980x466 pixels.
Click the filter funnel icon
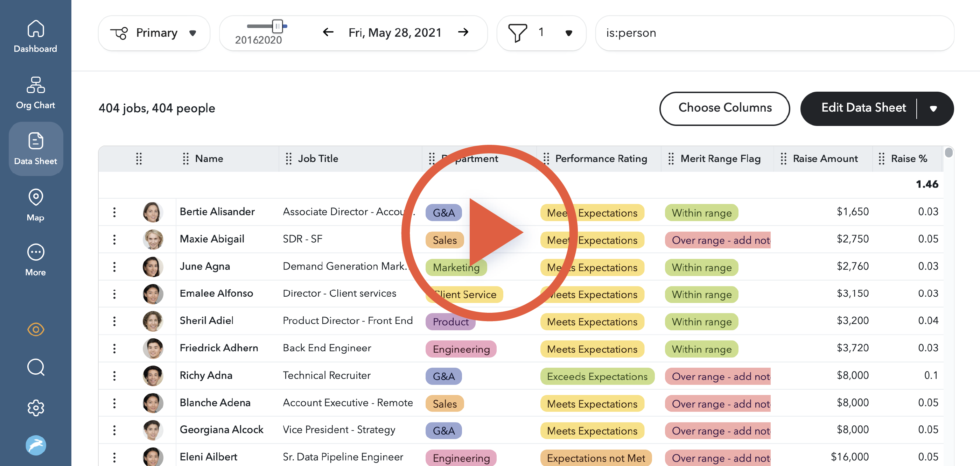pyautogui.click(x=517, y=33)
